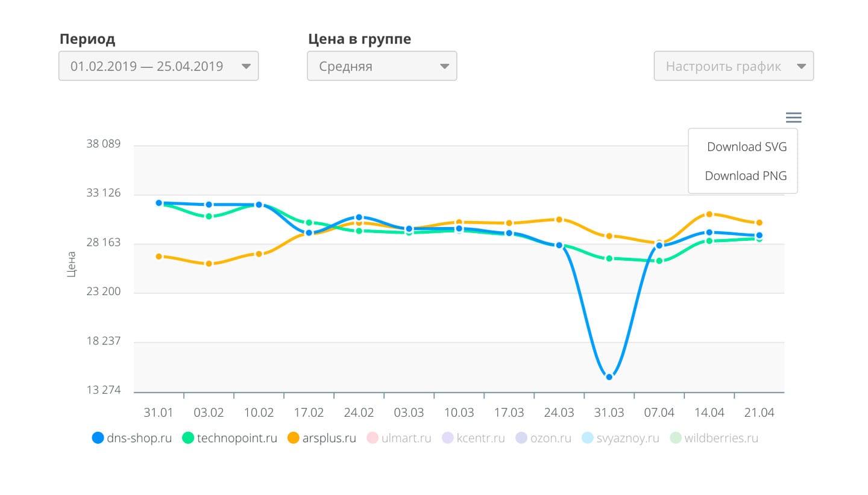The image size is (868, 495).
Task: Click the arrow icon in the Средняя selector
Action: point(444,66)
